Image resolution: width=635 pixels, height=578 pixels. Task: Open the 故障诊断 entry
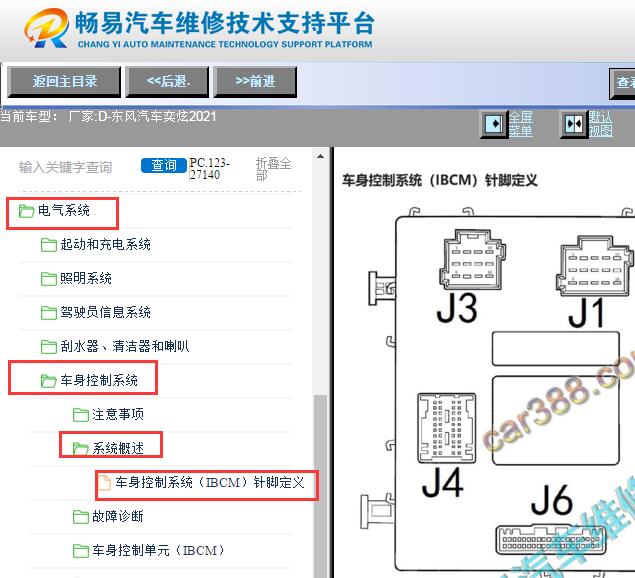(118, 517)
